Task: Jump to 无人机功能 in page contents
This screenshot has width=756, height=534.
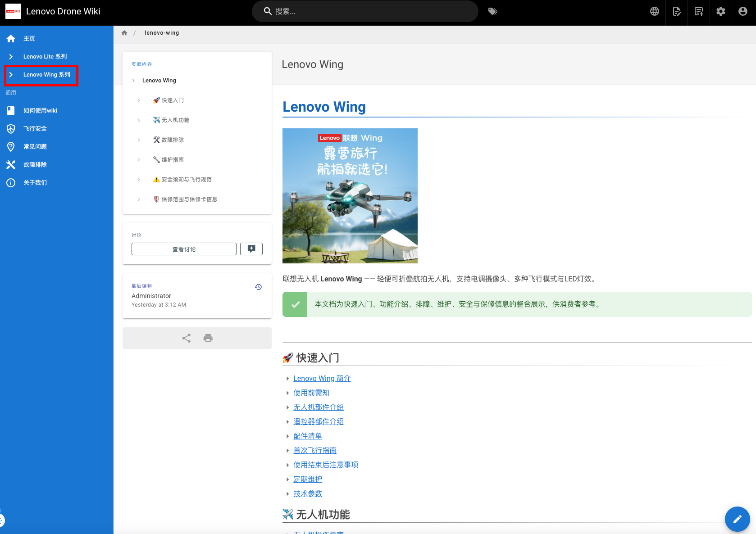Action: 171,120
